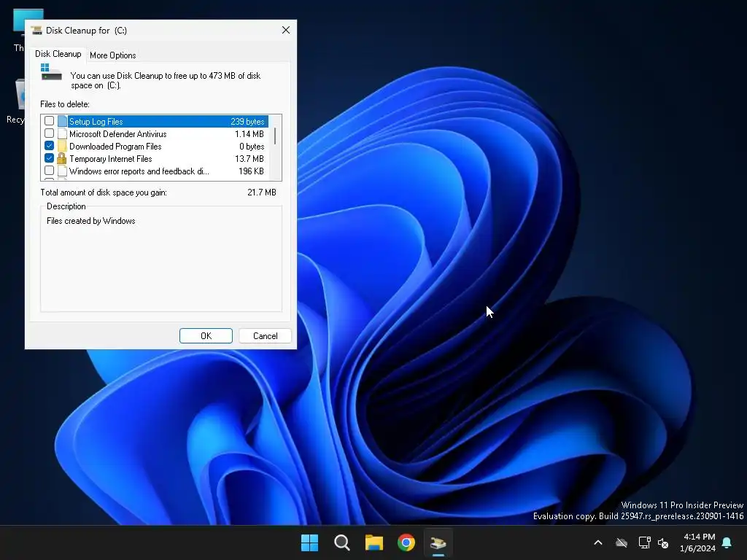Screen dimensions: 747x560
Task: Click the muted volume tray icon
Action: click(663, 542)
